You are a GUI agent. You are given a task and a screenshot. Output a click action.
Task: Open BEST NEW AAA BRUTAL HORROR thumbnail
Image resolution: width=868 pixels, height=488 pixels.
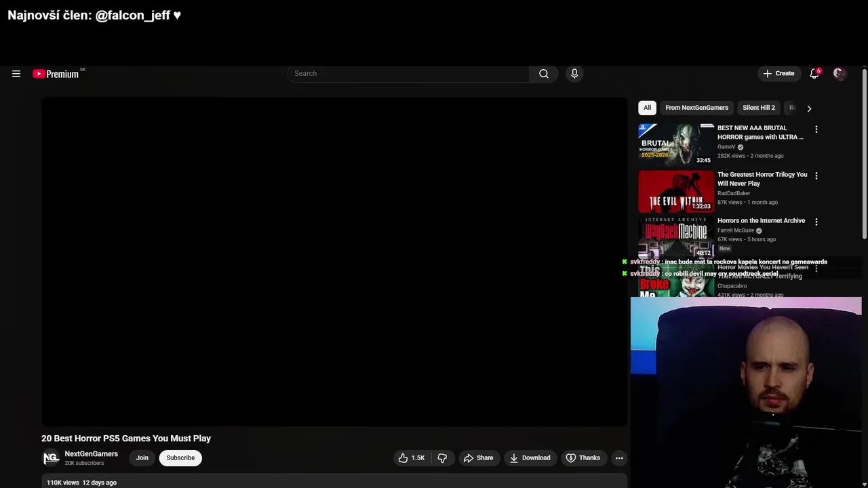[x=676, y=144]
